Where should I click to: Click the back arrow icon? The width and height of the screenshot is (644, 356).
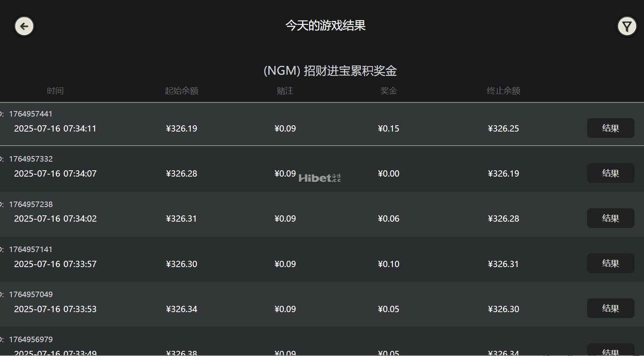tap(25, 26)
